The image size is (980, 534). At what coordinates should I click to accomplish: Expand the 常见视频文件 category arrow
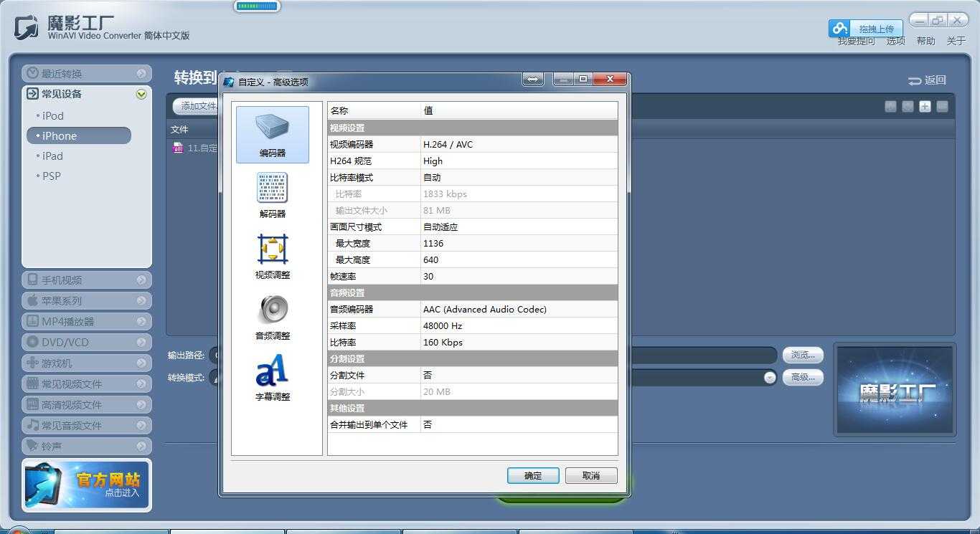point(141,383)
